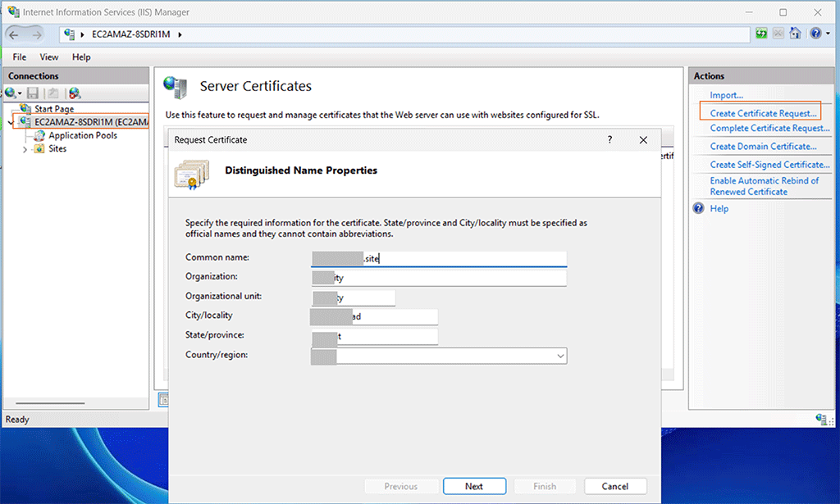This screenshot has width=840, height=504.
Task: Open the View menu
Action: coord(49,57)
